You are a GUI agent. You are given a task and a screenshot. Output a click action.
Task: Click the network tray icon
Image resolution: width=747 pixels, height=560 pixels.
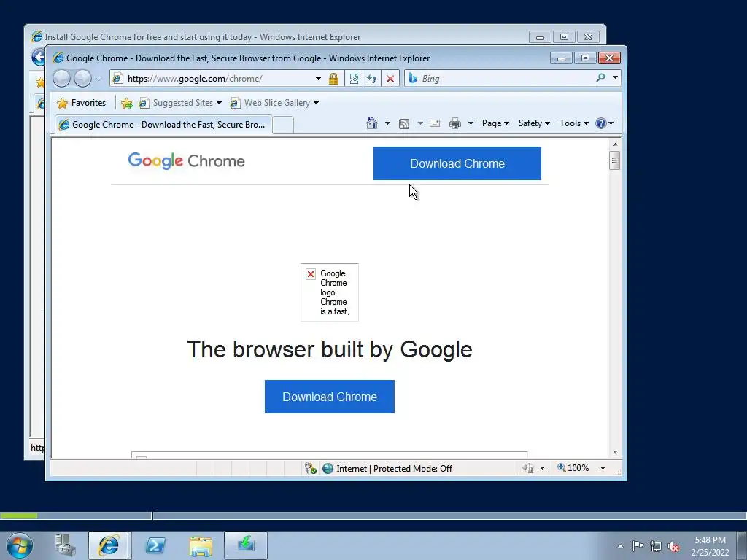point(656,546)
